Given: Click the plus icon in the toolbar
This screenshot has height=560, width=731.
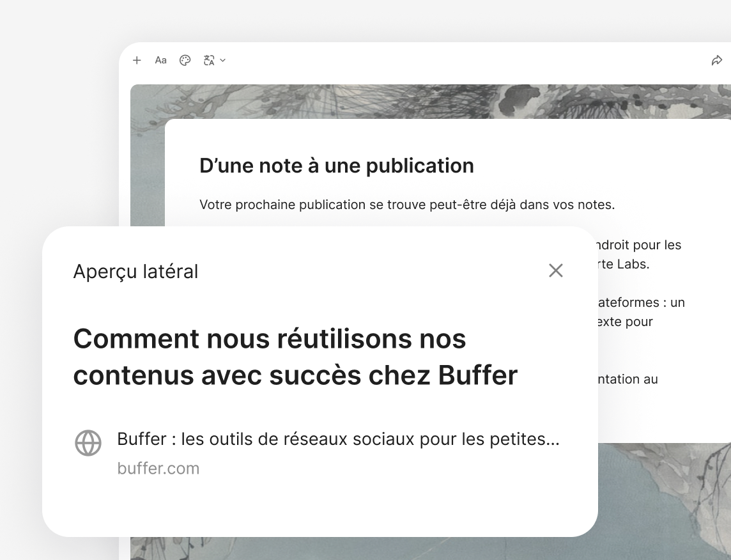Looking at the screenshot, I should (137, 60).
